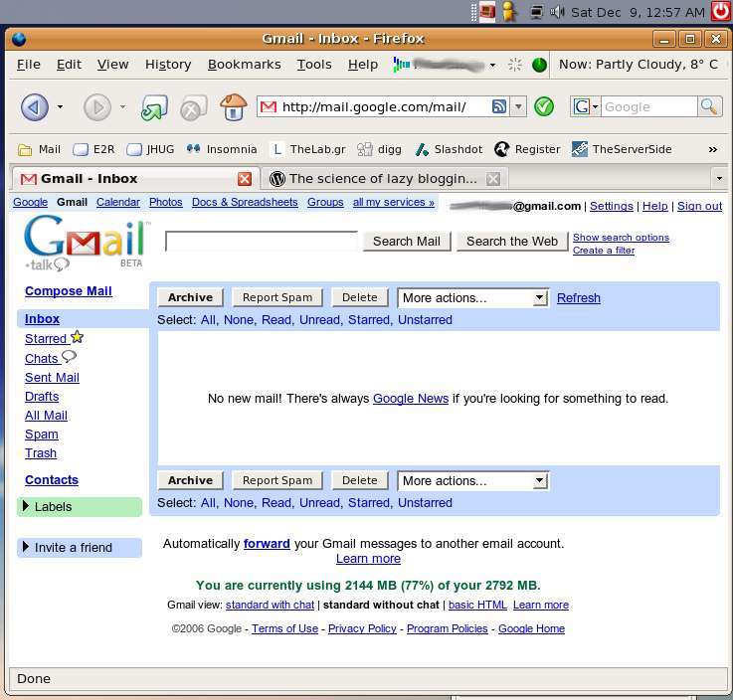Close the Gmail - Inbox tab
Viewport: 733px width, 700px height.
coord(245,179)
